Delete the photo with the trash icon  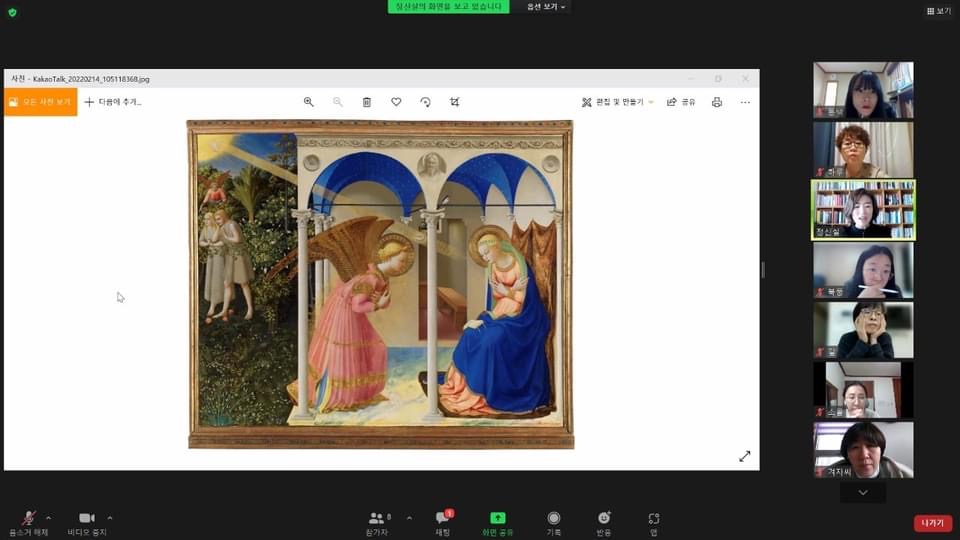tap(367, 102)
